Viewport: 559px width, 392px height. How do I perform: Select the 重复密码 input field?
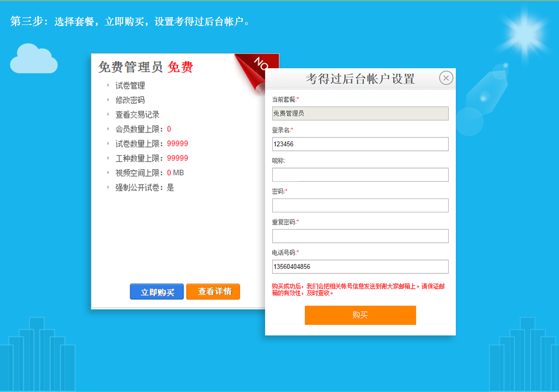click(360, 236)
